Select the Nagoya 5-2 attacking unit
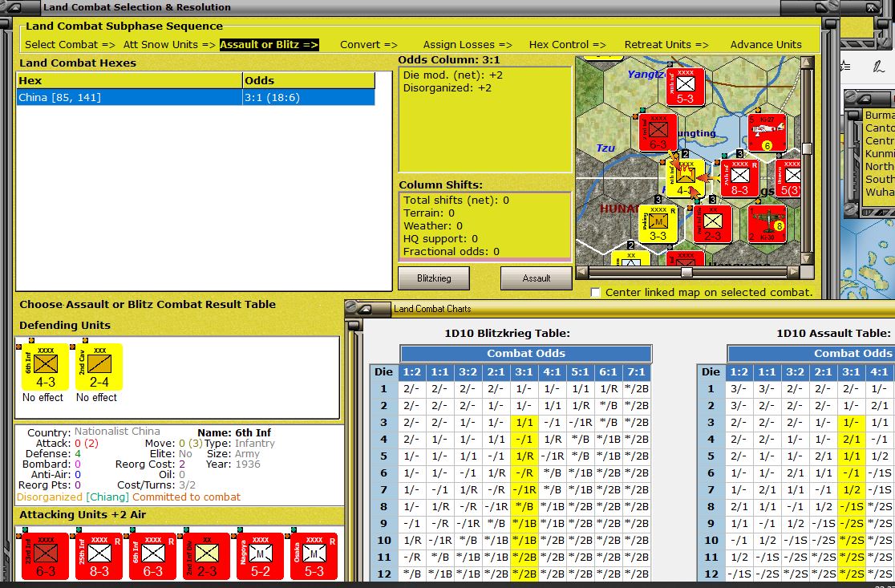This screenshot has height=588, width=895. 261,557
